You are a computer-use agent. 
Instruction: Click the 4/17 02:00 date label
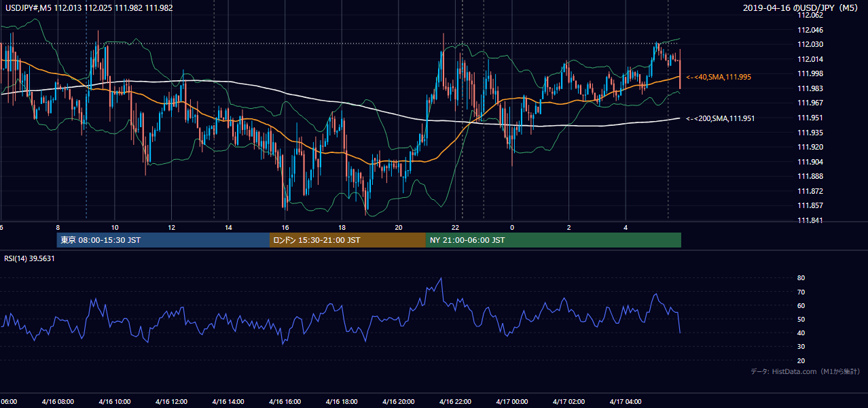pos(568,402)
